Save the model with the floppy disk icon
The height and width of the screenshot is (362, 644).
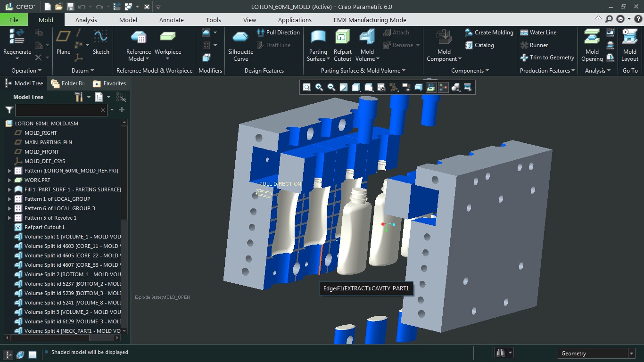[x=70, y=7]
